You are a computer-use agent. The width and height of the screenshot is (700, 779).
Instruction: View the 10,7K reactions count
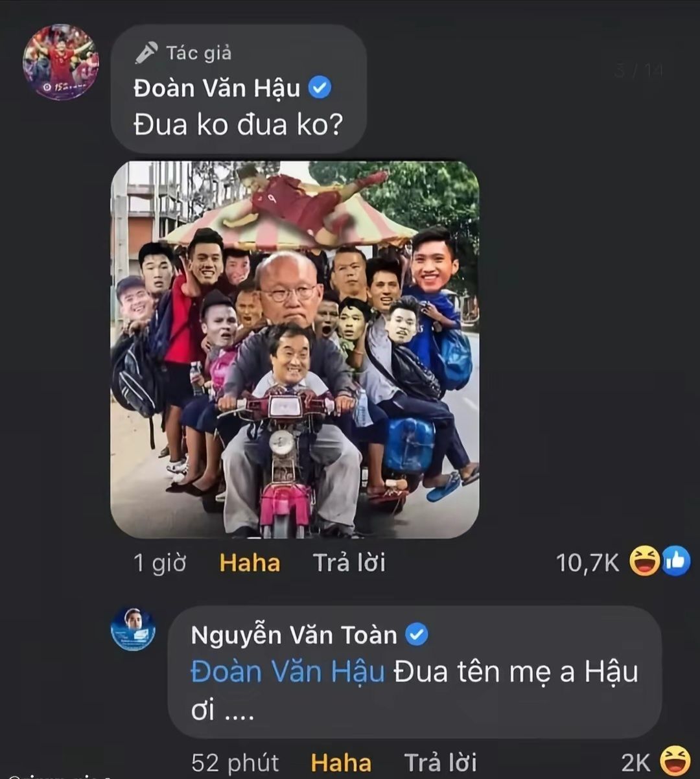[588, 563]
